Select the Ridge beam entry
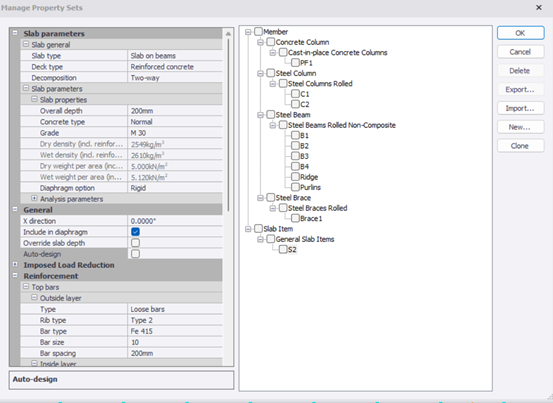The width and height of the screenshot is (553, 403). coord(309,177)
